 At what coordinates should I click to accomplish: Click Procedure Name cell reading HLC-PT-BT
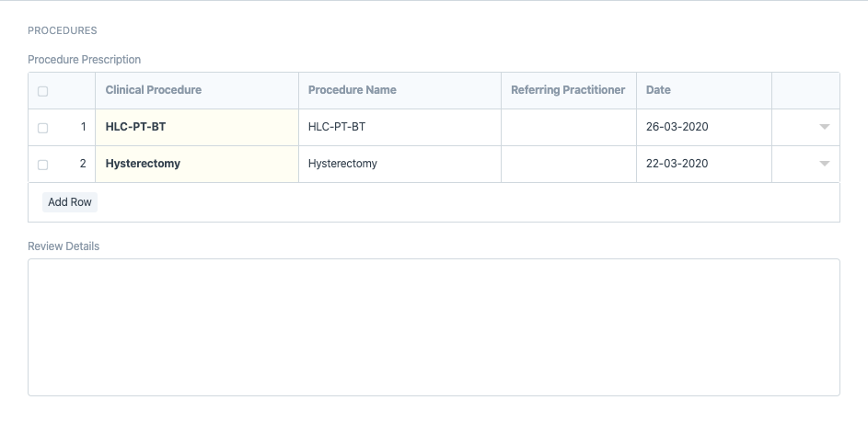click(x=399, y=127)
